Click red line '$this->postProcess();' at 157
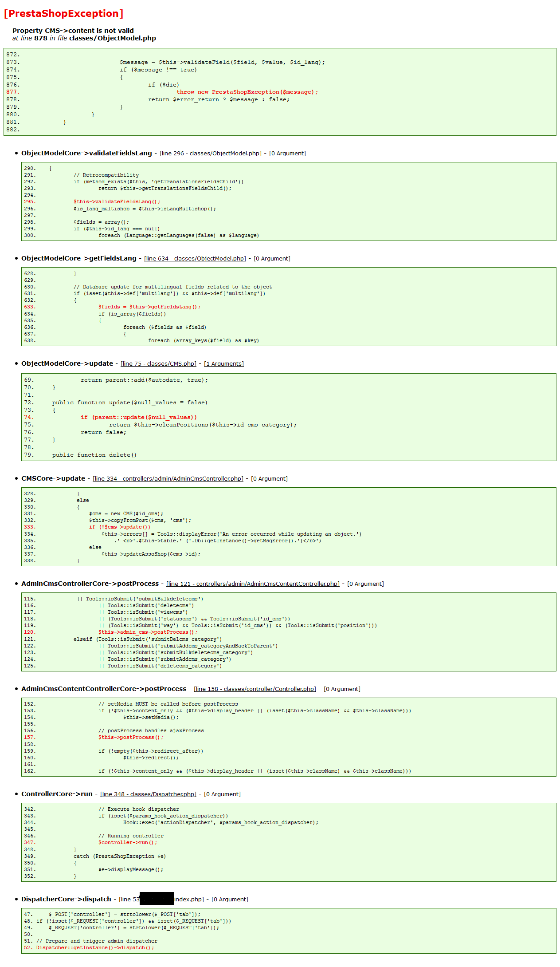Viewport: 560px width, 967px height. pos(131,738)
